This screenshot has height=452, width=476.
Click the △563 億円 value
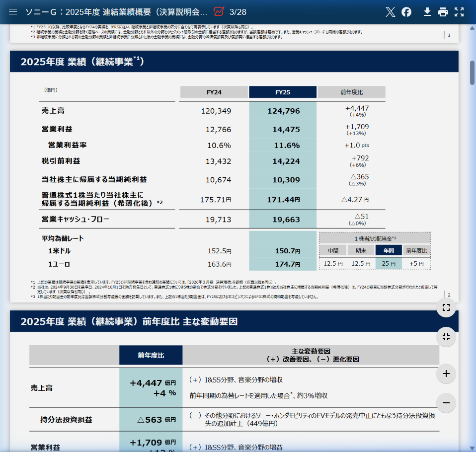tap(157, 420)
